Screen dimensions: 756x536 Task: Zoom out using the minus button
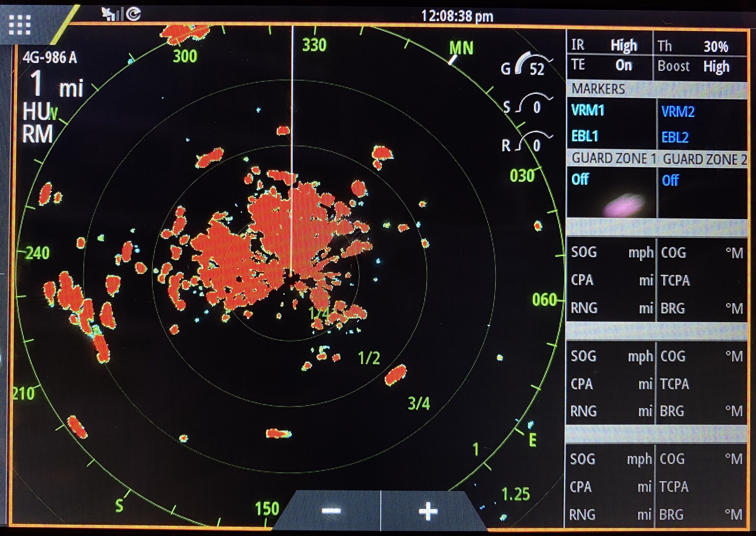coord(331,511)
